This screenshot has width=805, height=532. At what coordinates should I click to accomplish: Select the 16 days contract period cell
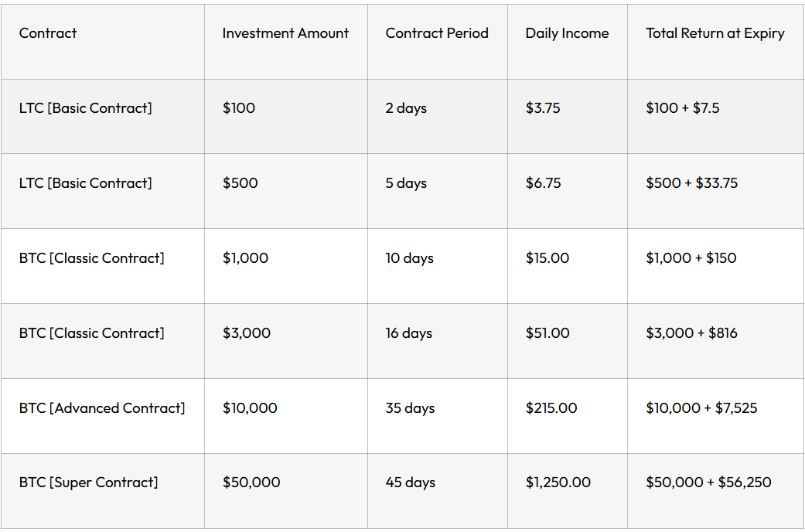[408, 333]
